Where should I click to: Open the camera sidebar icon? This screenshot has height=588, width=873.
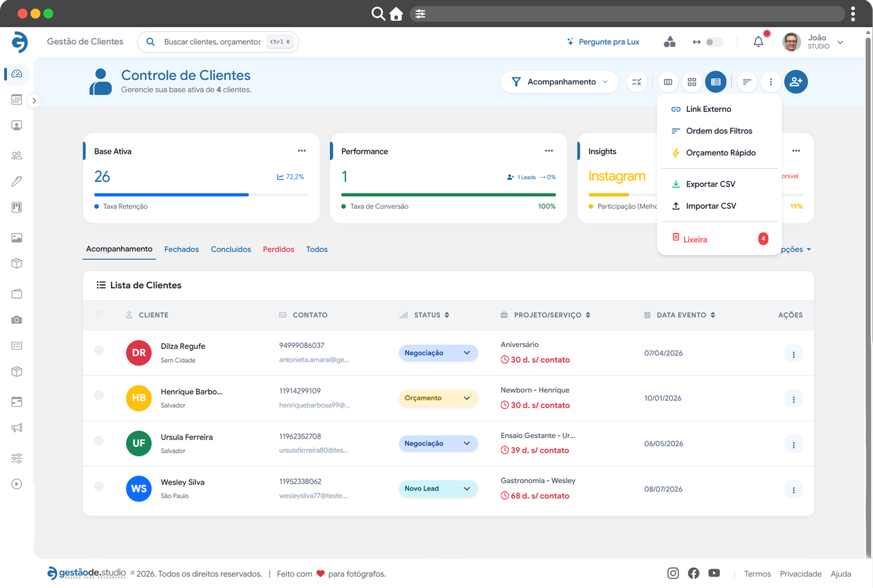pyautogui.click(x=17, y=320)
